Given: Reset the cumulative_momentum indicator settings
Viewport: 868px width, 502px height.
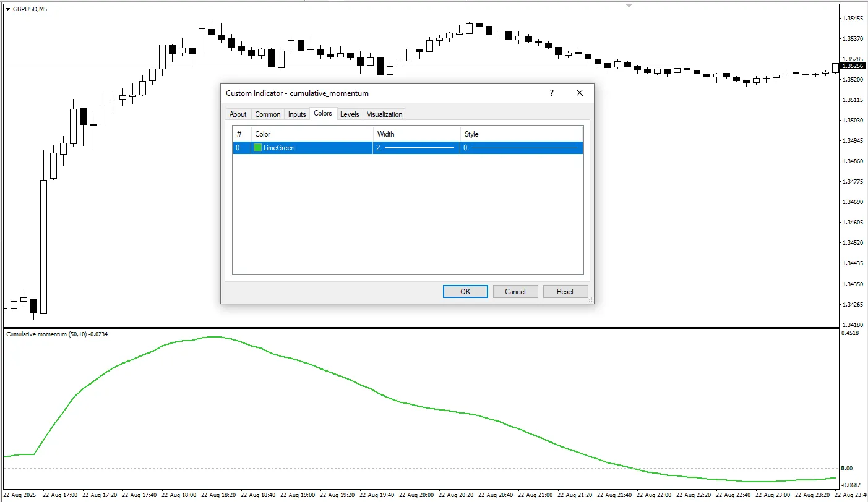Looking at the screenshot, I should point(565,291).
